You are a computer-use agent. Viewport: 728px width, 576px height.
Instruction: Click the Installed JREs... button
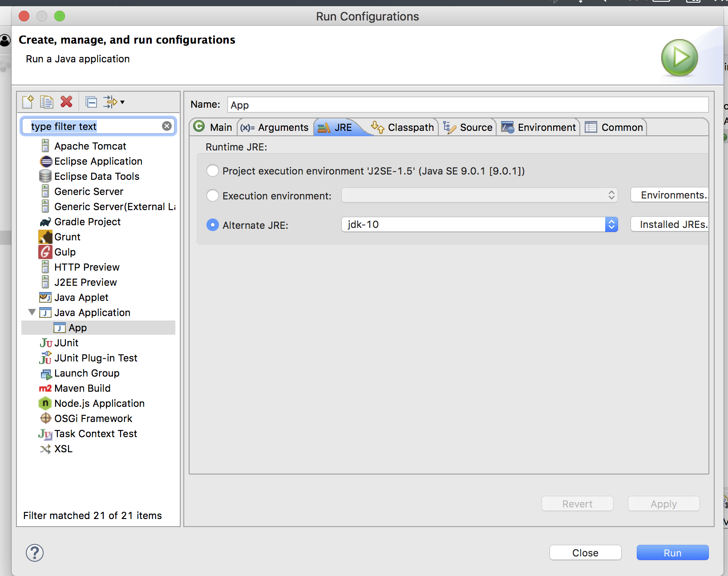pyautogui.click(x=670, y=224)
